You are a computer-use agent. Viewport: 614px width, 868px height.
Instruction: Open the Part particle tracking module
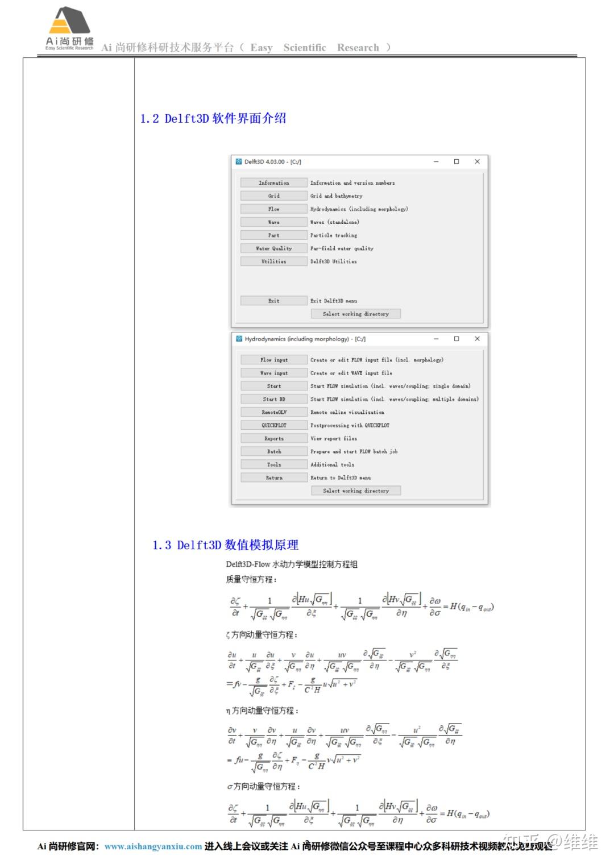273,235
